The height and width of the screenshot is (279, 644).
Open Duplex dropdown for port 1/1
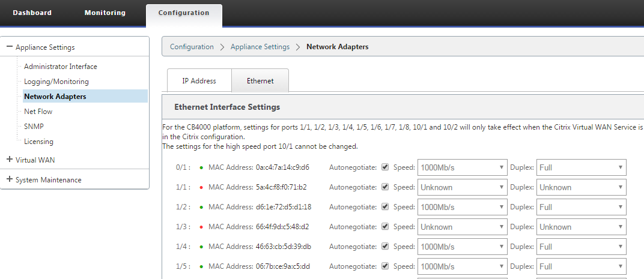(x=581, y=187)
